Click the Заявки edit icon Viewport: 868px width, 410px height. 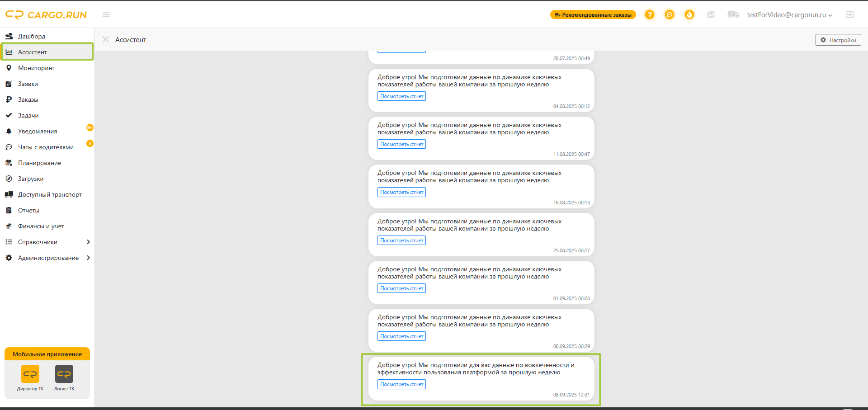click(x=9, y=84)
